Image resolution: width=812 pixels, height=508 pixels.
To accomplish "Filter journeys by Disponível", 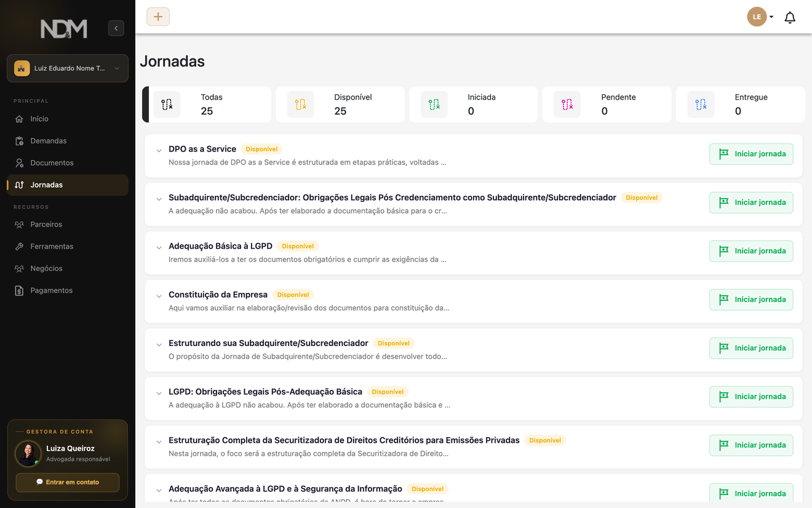I will tap(340, 104).
